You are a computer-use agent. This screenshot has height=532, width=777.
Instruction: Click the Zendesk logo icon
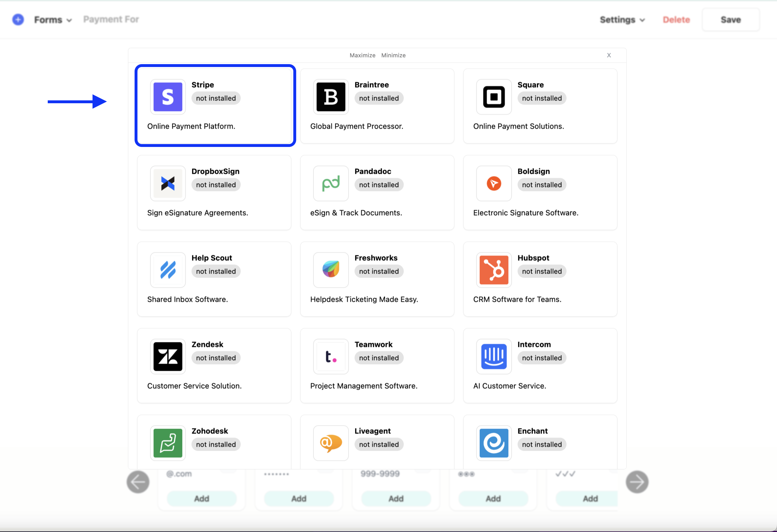click(x=168, y=357)
